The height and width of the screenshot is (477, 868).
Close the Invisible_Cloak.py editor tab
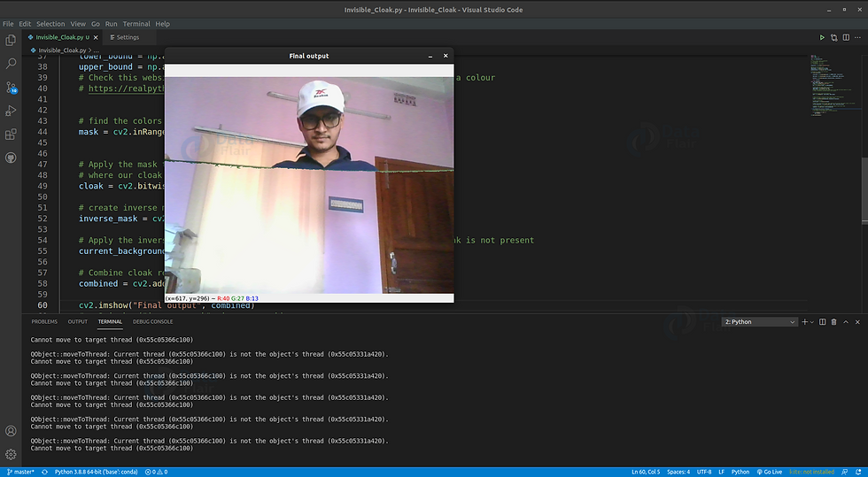pyautogui.click(x=96, y=38)
